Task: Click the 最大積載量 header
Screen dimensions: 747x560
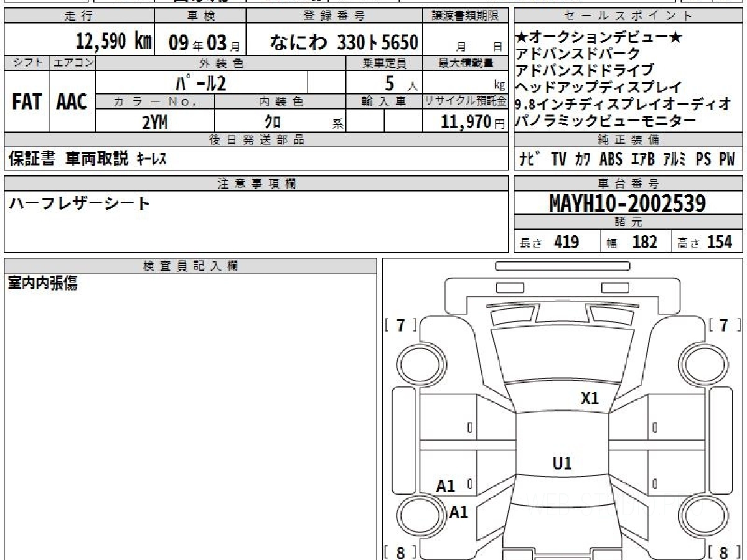Action: pos(466,63)
